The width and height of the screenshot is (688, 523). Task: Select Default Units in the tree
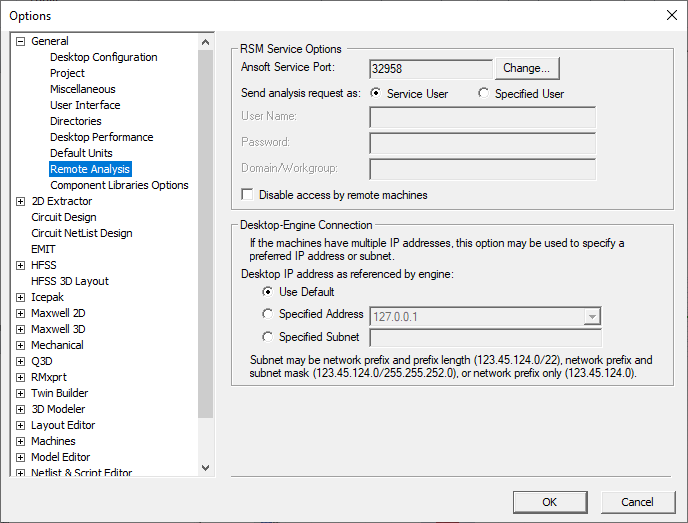pyautogui.click(x=81, y=153)
